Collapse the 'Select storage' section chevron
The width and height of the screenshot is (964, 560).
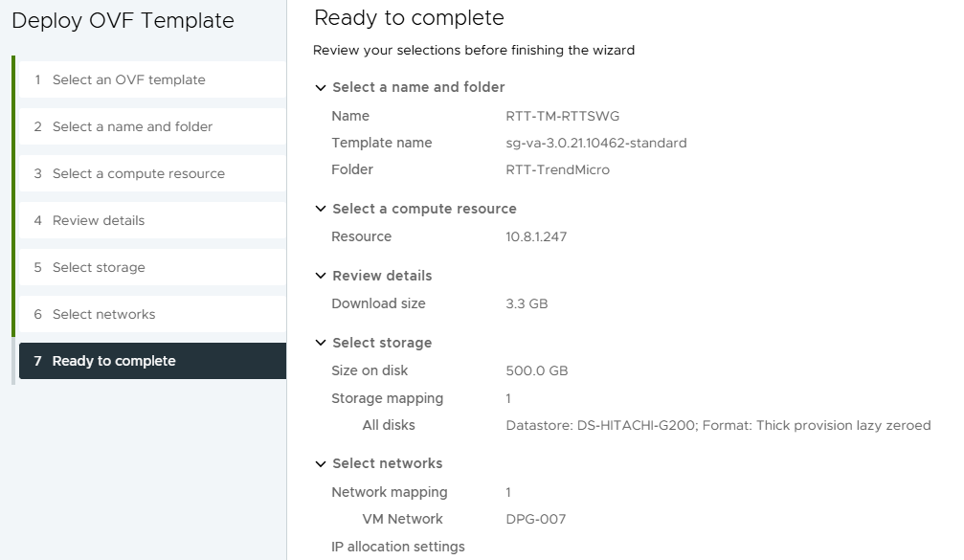click(321, 343)
